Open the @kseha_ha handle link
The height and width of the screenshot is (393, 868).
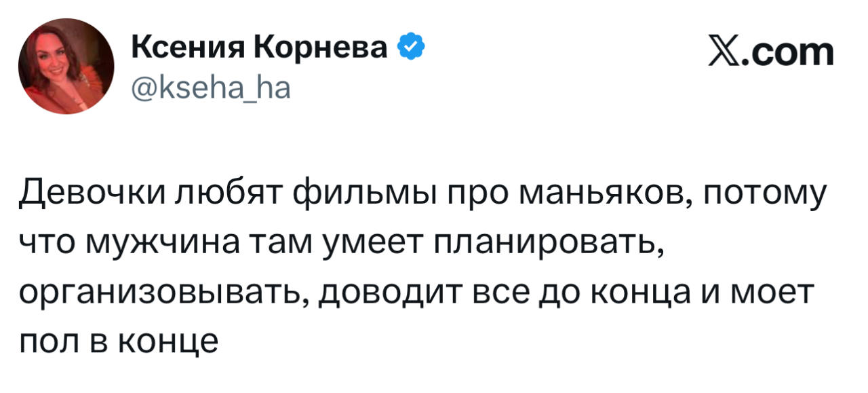point(210,88)
